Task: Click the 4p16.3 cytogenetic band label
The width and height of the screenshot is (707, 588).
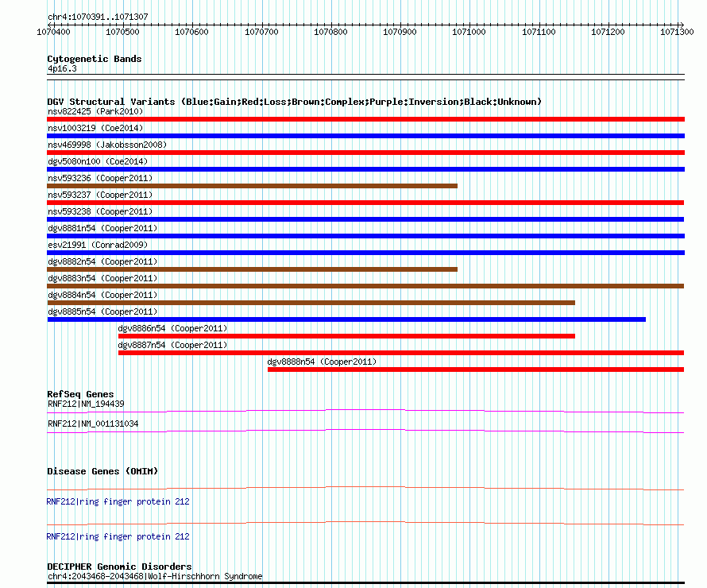Action: [x=62, y=69]
